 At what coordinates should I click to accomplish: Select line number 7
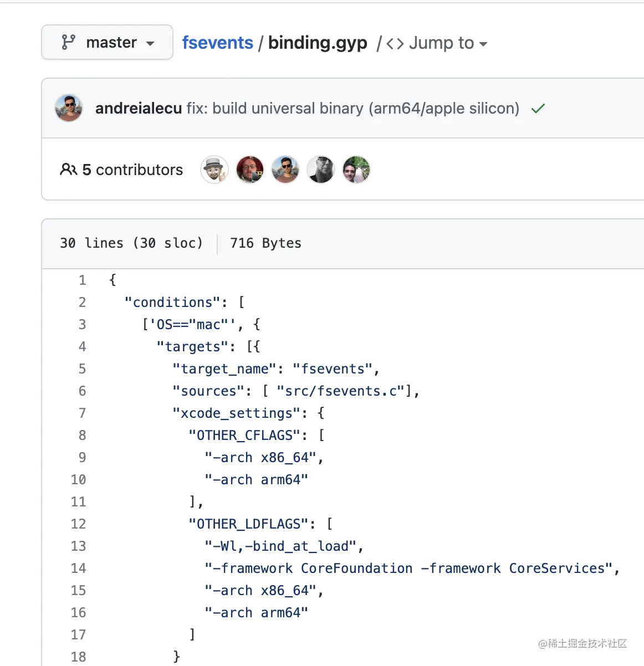pos(82,413)
